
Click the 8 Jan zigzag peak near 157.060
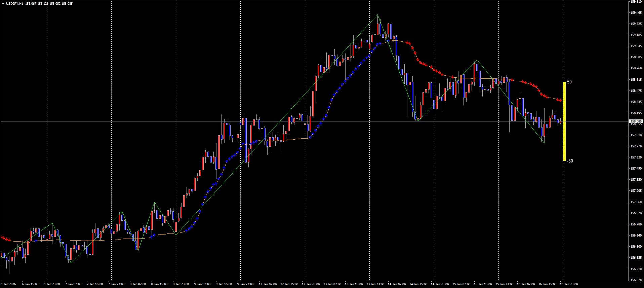155,203
